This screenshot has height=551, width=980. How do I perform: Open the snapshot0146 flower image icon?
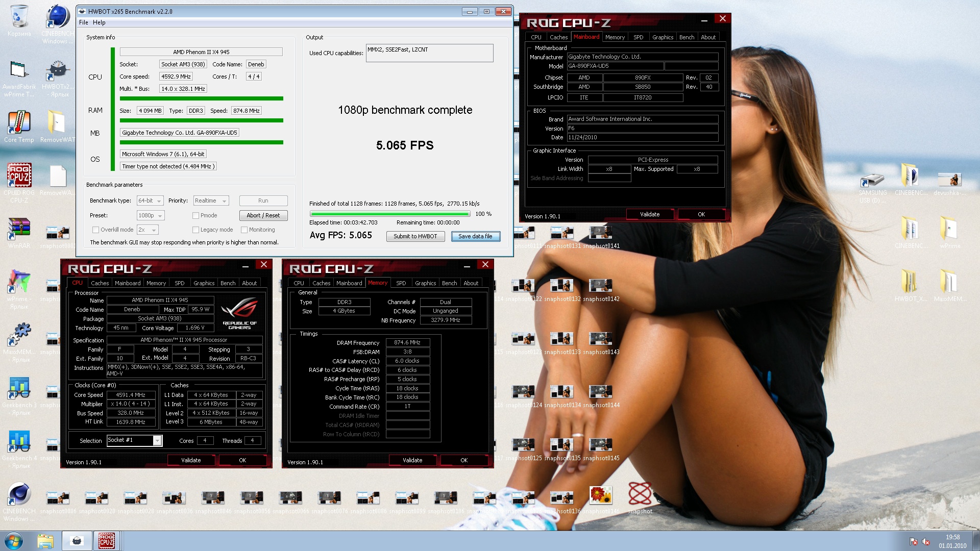tap(601, 500)
